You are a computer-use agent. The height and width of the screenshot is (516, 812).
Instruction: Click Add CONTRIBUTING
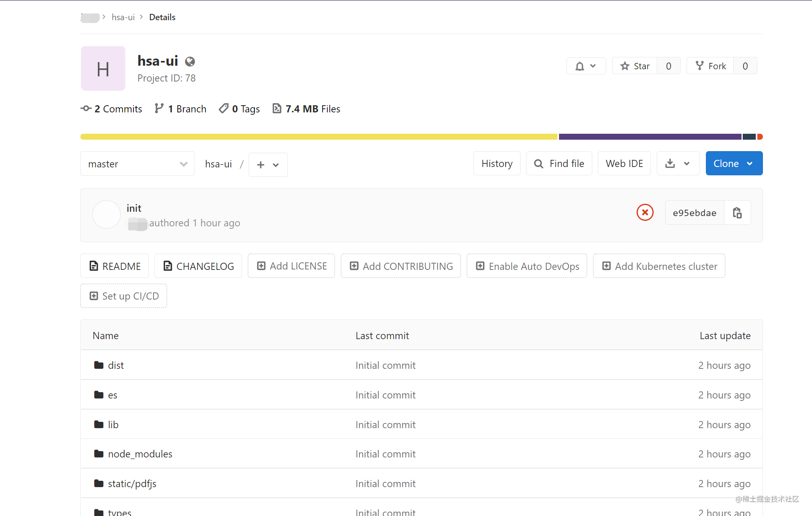[401, 266]
